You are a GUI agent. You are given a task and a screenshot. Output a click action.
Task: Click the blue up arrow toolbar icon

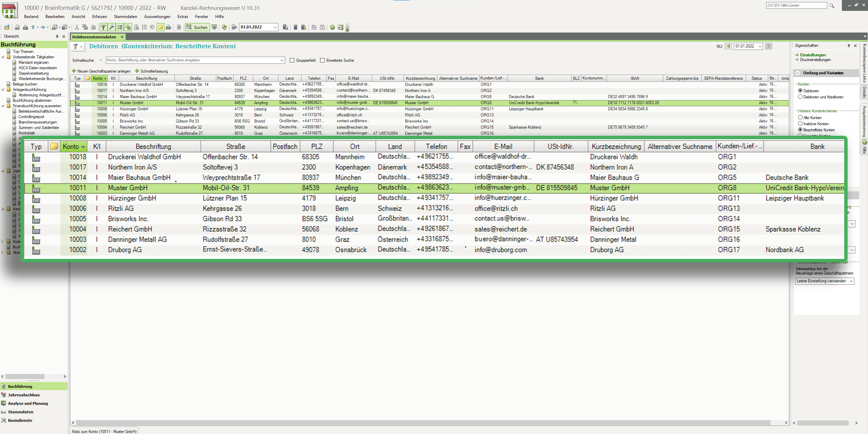coord(33,27)
